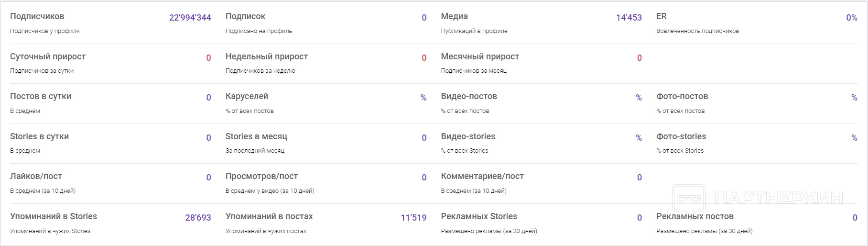Click the Фото-постов metric heading

click(x=682, y=96)
